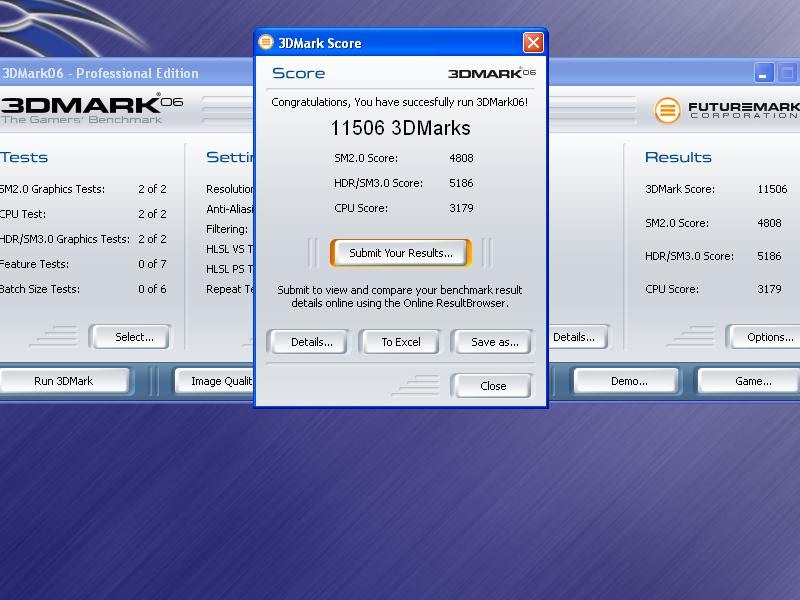Image resolution: width=800 pixels, height=600 pixels.
Task: Click the 11506 3DMarks score text
Action: (x=401, y=128)
